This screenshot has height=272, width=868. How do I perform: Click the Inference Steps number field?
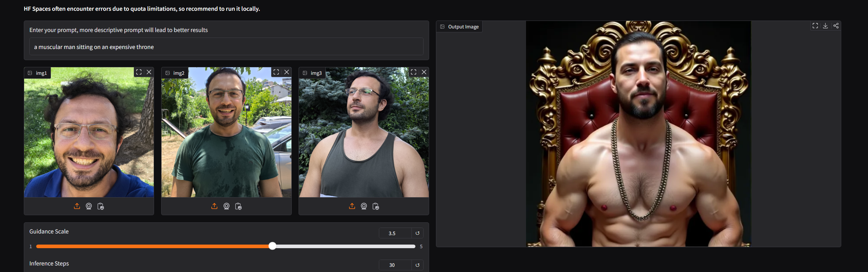click(x=395, y=265)
